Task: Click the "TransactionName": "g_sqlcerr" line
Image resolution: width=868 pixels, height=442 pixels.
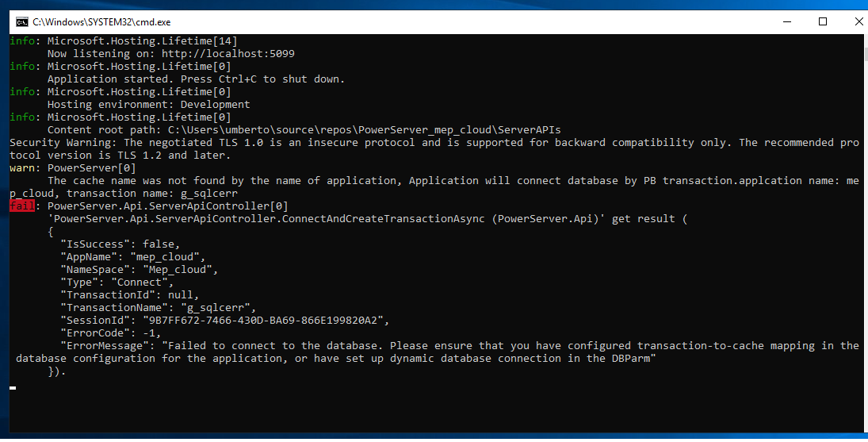Action: coord(159,308)
